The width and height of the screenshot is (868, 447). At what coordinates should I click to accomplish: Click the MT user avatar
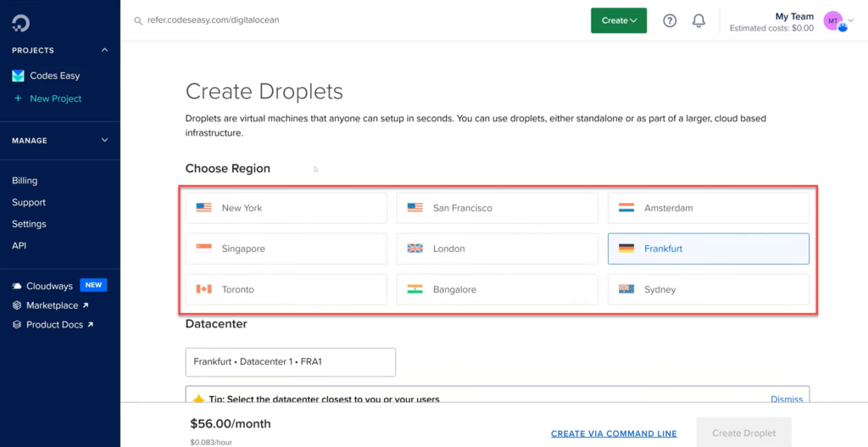[833, 20]
